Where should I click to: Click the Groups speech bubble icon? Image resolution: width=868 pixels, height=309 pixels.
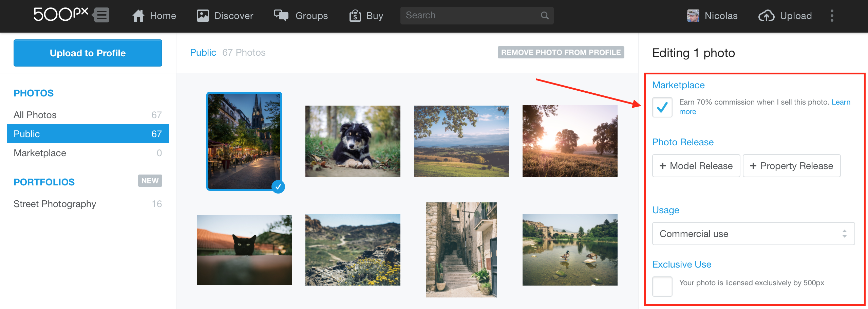pyautogui.click(x=281, y=15)
